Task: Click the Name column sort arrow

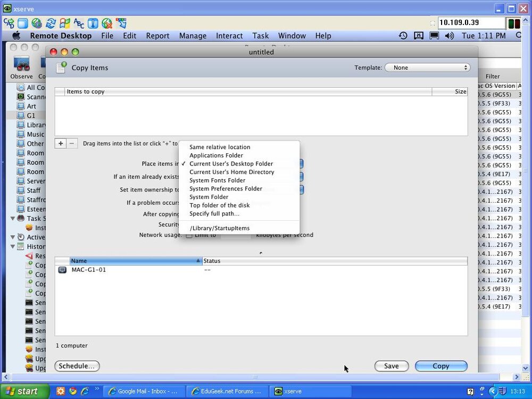Action: click(198, 261)
